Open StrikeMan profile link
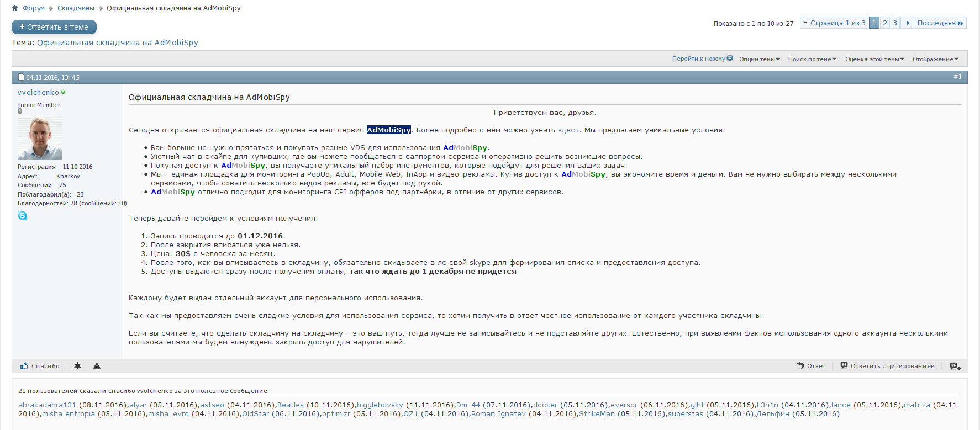Image resolution: width=980 pixels, height=430 pixels. (x=597, y=413)
